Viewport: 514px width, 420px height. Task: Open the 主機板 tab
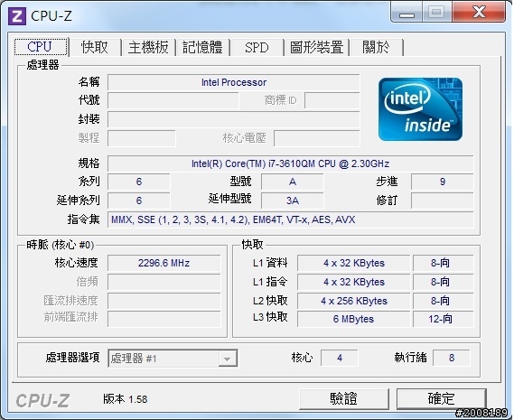coord(148,47)
